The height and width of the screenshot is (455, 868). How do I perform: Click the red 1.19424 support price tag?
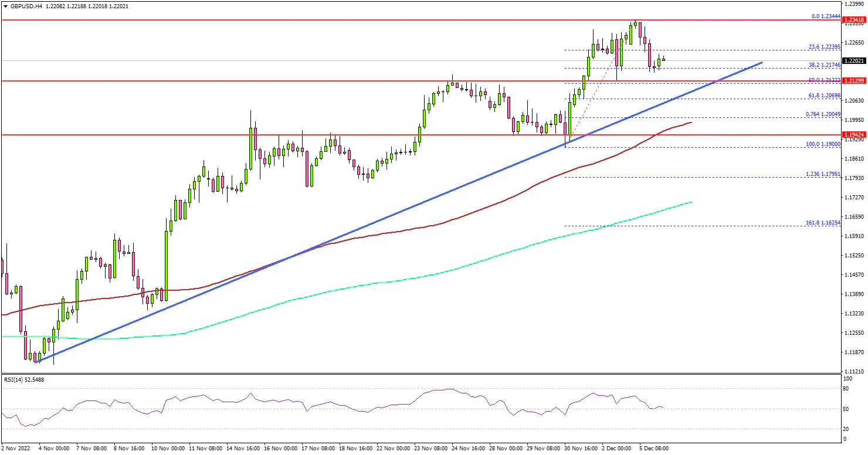853,134
